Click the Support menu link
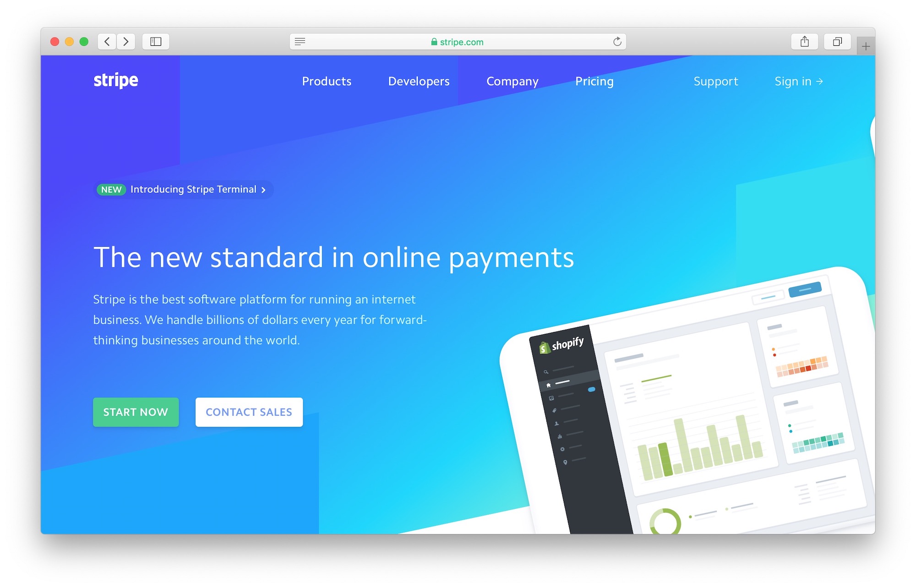 point(716,82)
